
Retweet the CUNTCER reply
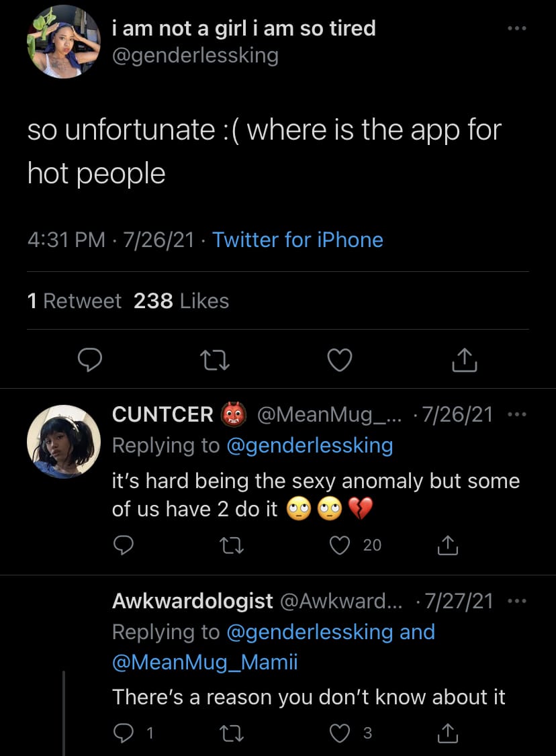(232, 546)
